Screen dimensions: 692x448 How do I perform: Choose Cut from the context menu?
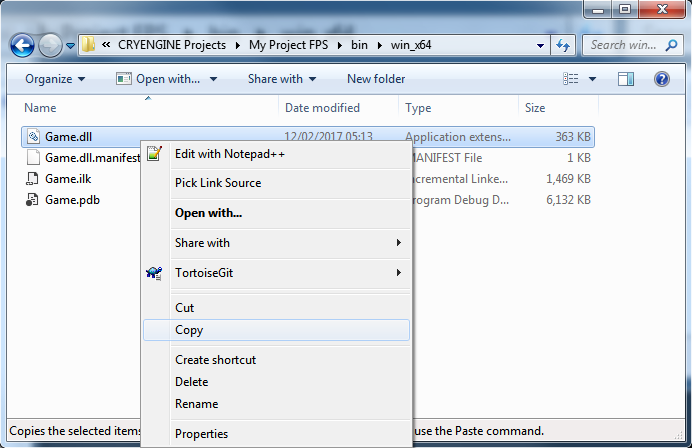pos(276,308)
